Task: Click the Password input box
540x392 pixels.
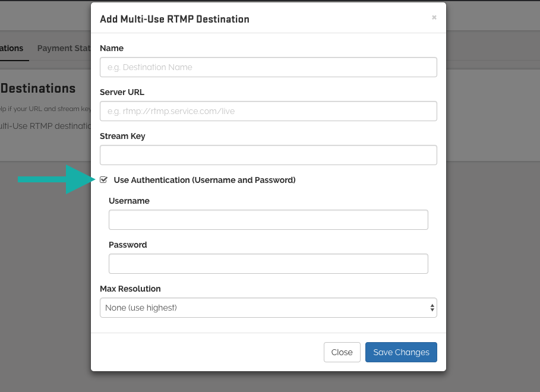Action: tap(268, 264)
